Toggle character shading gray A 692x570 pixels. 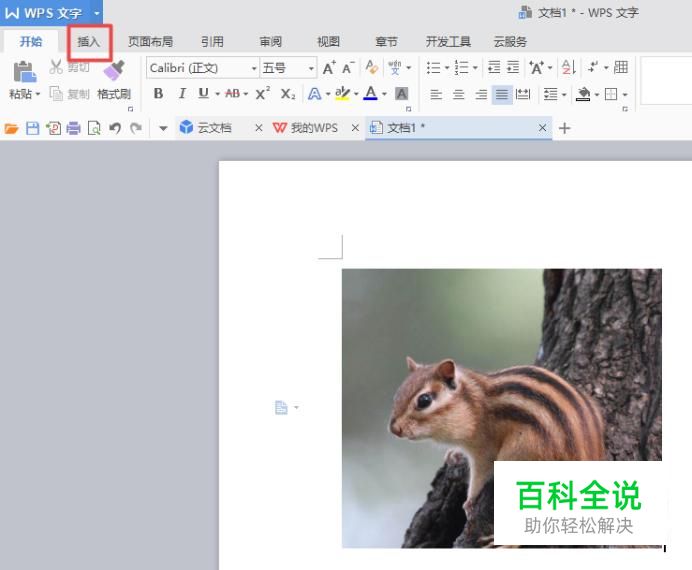pyautogui.click(x=402, y=94)
